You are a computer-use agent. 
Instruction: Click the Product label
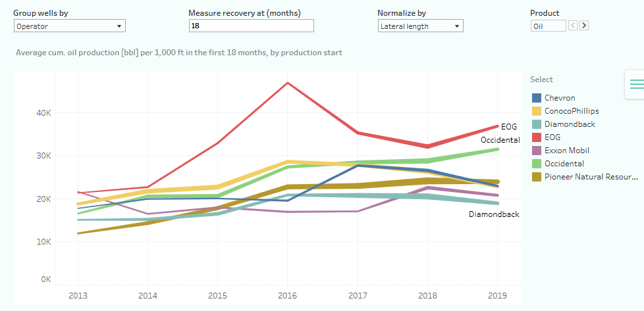tap(545, 13)
